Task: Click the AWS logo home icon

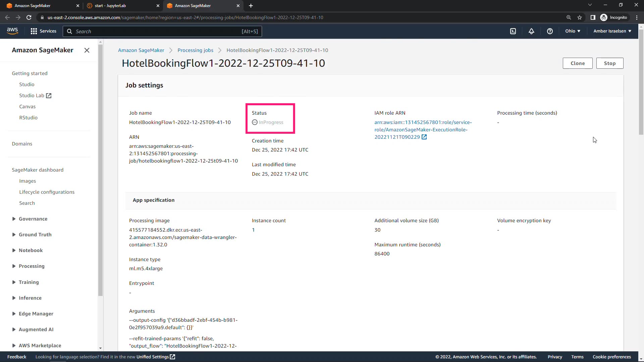Action: [x=12, y=31]
